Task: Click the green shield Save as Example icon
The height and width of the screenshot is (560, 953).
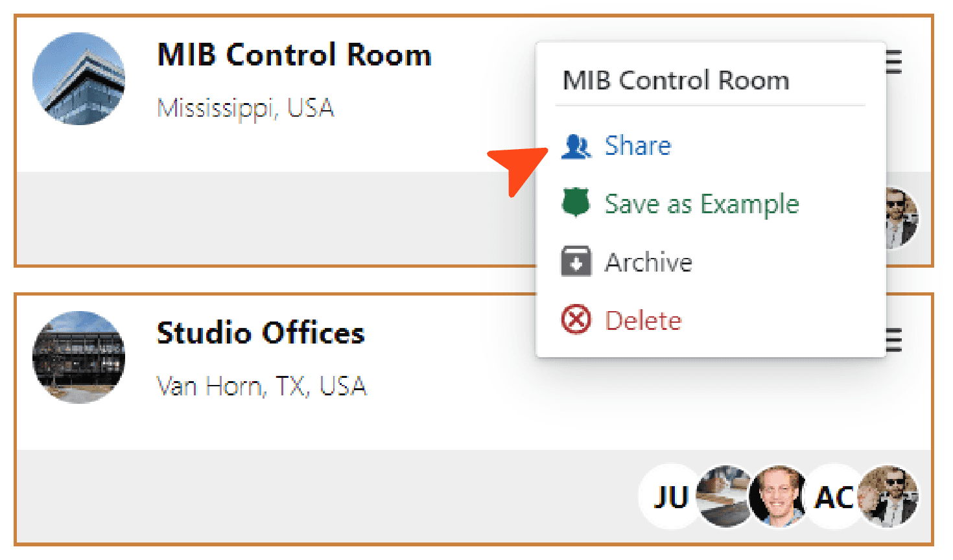Action: (576, 204)
